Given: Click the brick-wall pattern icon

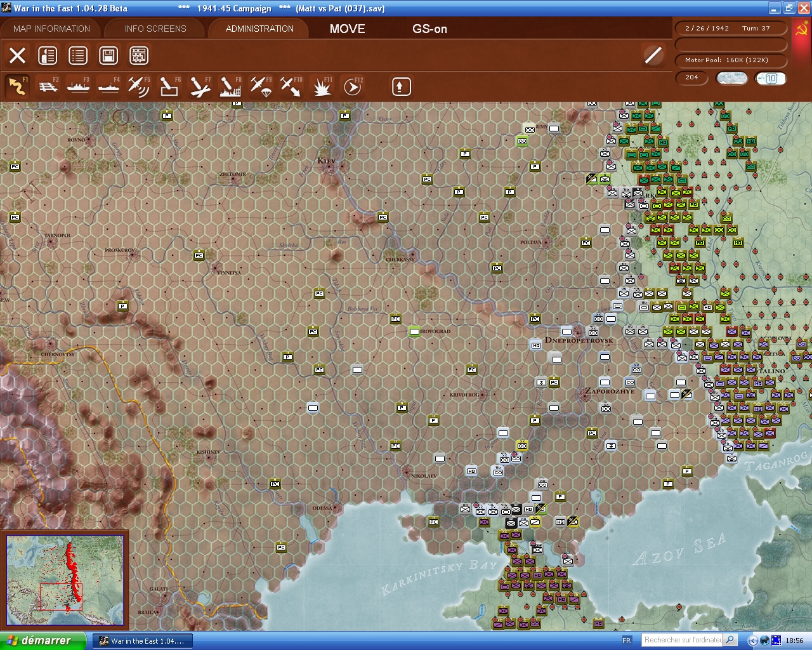Looking at the screenshot, I should coord(139,55).
